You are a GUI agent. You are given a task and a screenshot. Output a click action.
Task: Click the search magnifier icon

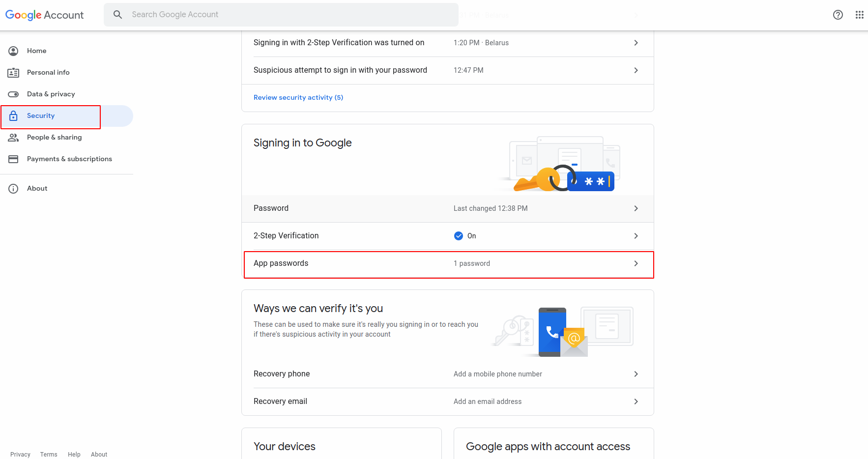point(118,15)
